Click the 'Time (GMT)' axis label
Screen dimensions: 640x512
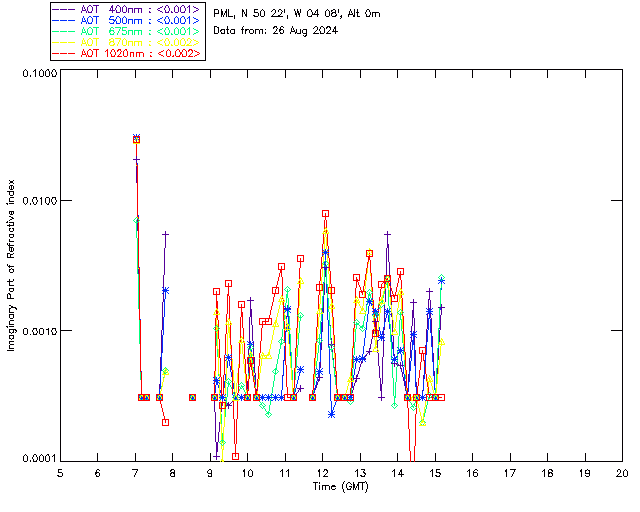(340, 487)
